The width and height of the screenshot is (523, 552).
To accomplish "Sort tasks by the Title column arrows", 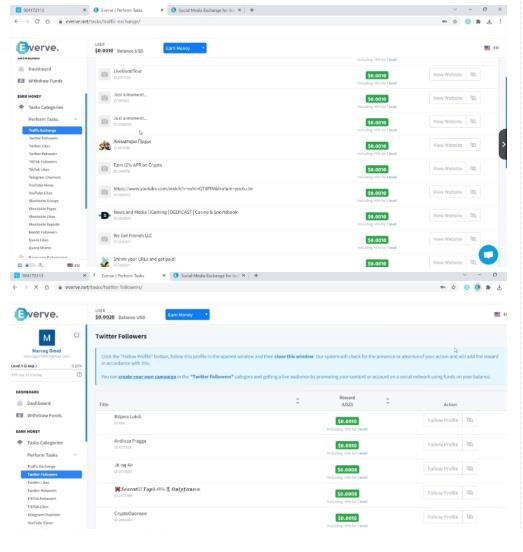I will click(298, 401).
